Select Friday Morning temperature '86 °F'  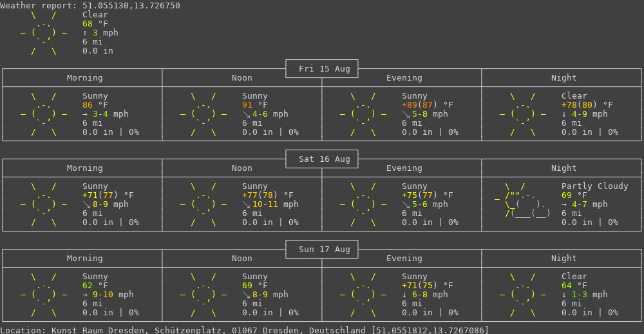click(95, 105)
